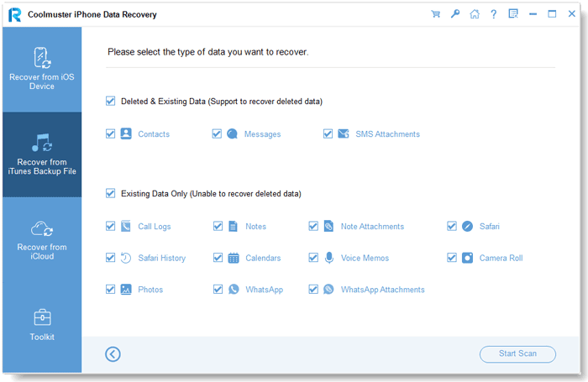Click the Safari compass icon
This screenshot has width=588, height=382.
point(467,226)
